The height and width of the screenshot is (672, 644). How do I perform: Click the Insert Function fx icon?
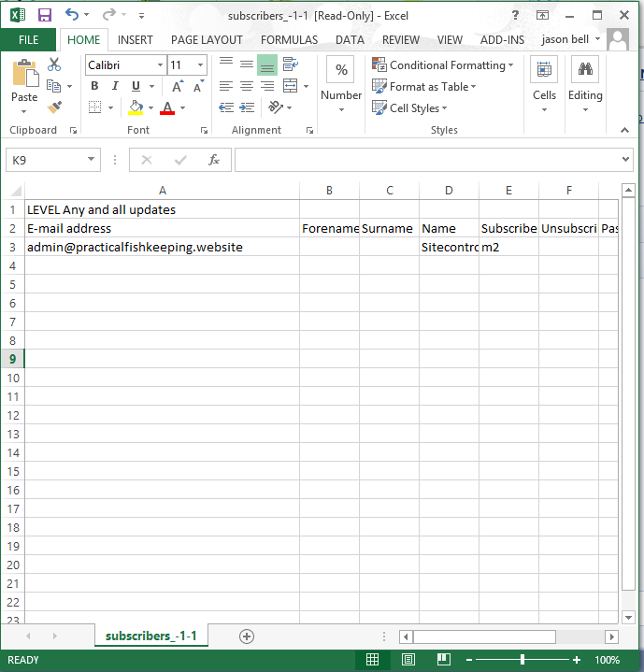click(213, 160)
